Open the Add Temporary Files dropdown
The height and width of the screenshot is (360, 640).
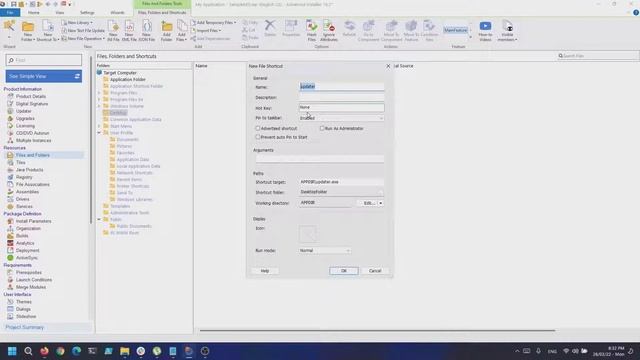[213, 22]
